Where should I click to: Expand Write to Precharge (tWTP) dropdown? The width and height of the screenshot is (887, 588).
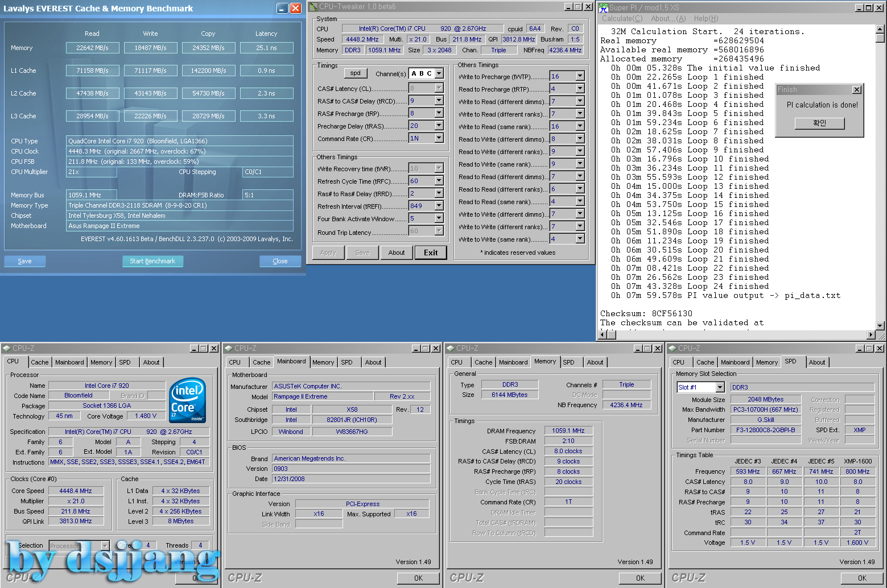click(580, 76)
